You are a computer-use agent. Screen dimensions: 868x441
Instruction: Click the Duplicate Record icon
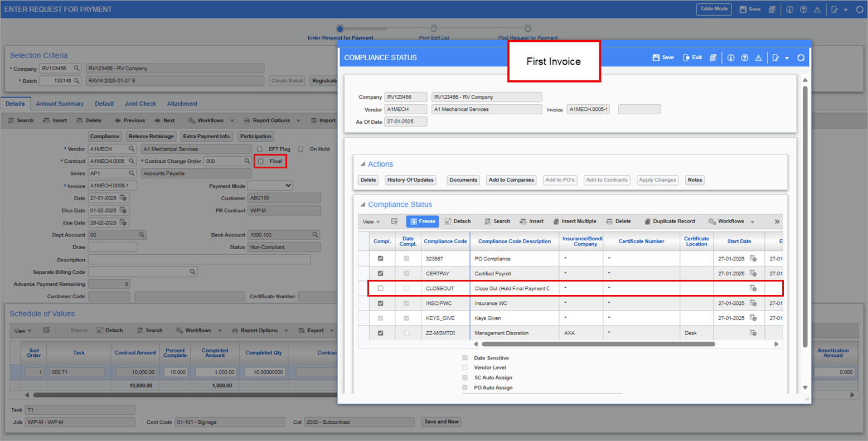click(669, 221)
